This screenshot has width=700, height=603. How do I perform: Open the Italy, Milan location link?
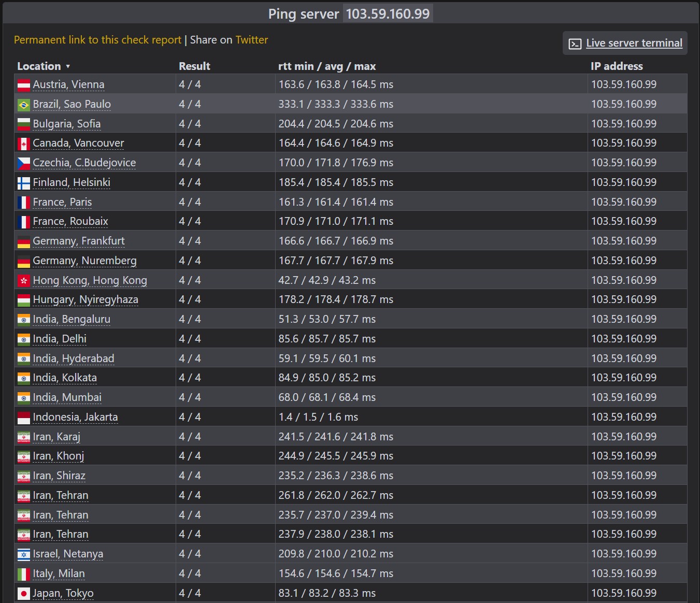[x=59, y=573]
